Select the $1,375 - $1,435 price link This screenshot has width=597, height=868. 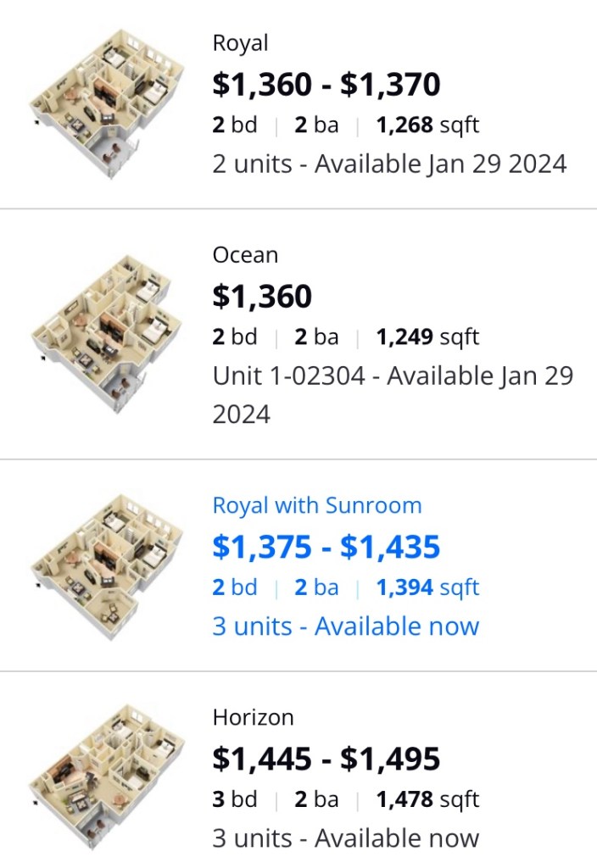click(x=326, y=547)
